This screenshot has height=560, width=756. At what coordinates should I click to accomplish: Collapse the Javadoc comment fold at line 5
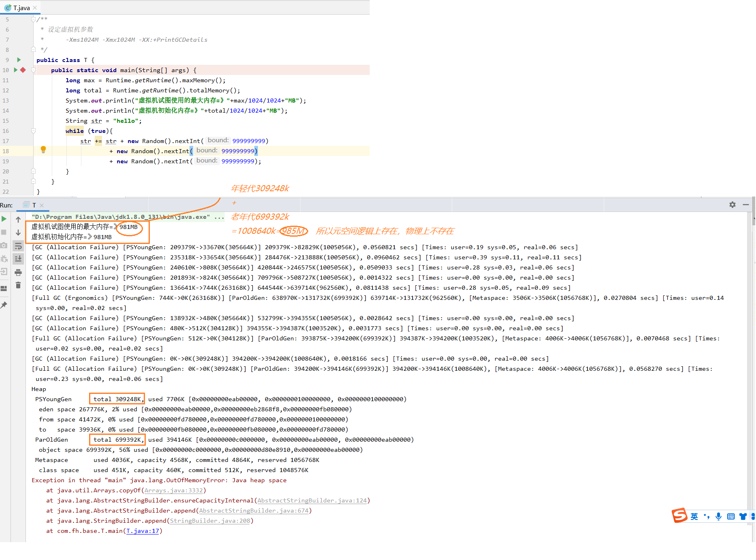point(34,19)
